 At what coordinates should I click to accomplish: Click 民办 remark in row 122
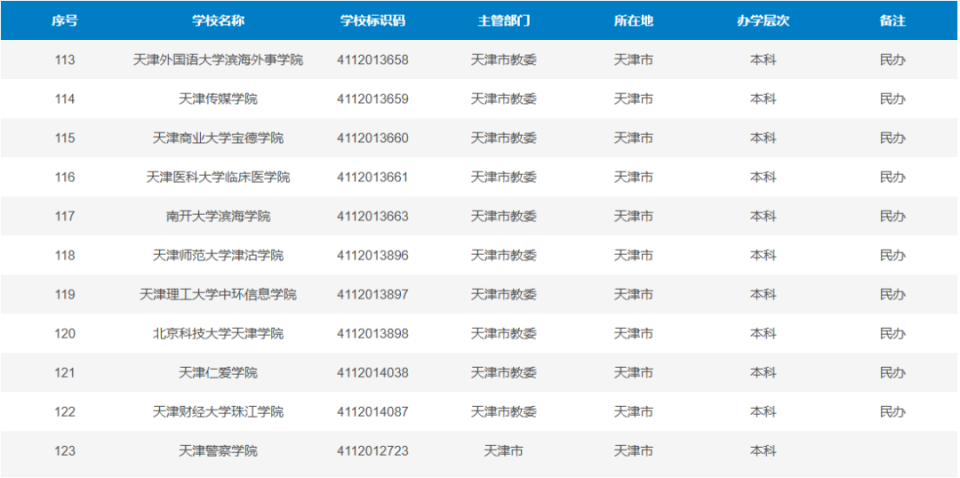tap(892, 413)
